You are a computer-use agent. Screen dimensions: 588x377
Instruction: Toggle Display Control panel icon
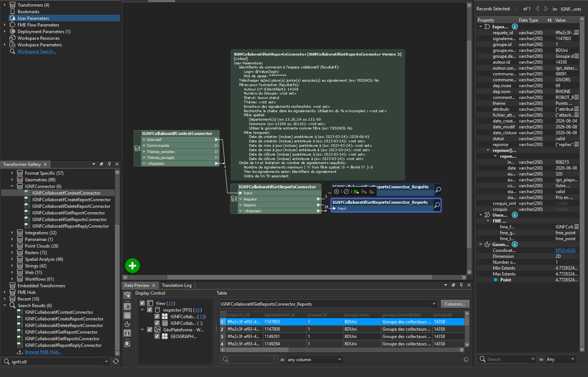click(x=127, y=306)
